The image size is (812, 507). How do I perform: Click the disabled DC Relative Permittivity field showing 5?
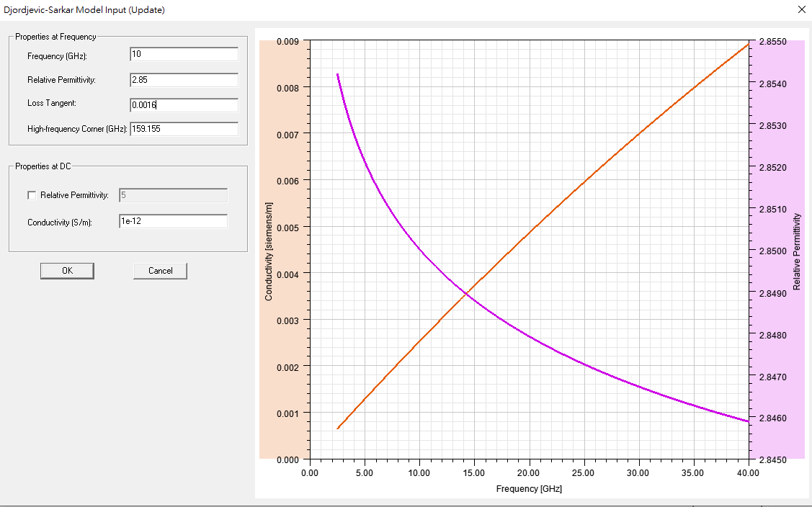(173, 195)
